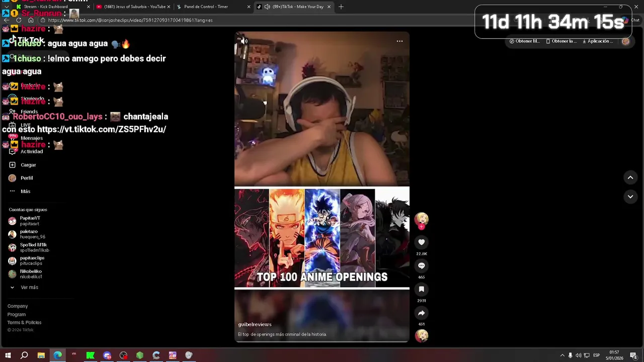Expand the followed accounts list with Ver más
This screenshot has height=362, width=644.
24,288
